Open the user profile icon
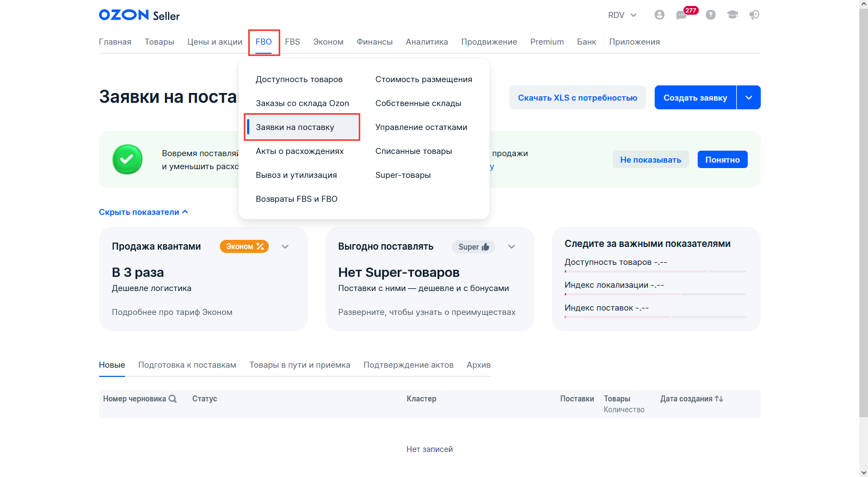 659,15
